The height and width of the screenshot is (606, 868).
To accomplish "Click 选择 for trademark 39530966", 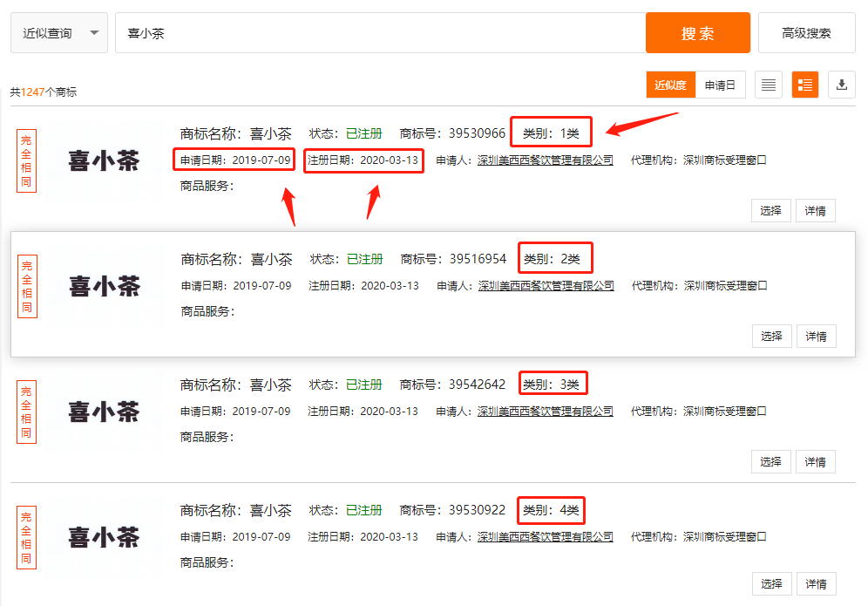I will (x=770, y=210).
